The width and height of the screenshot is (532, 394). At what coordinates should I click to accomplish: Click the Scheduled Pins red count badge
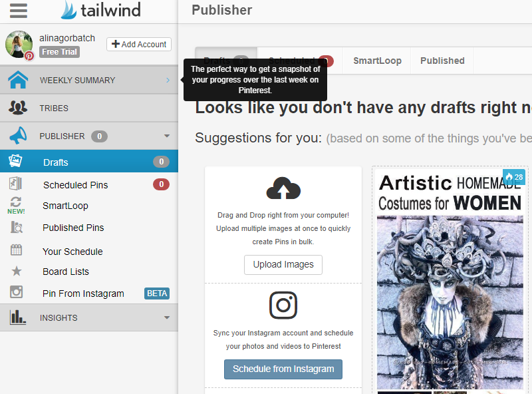(161, 184)
